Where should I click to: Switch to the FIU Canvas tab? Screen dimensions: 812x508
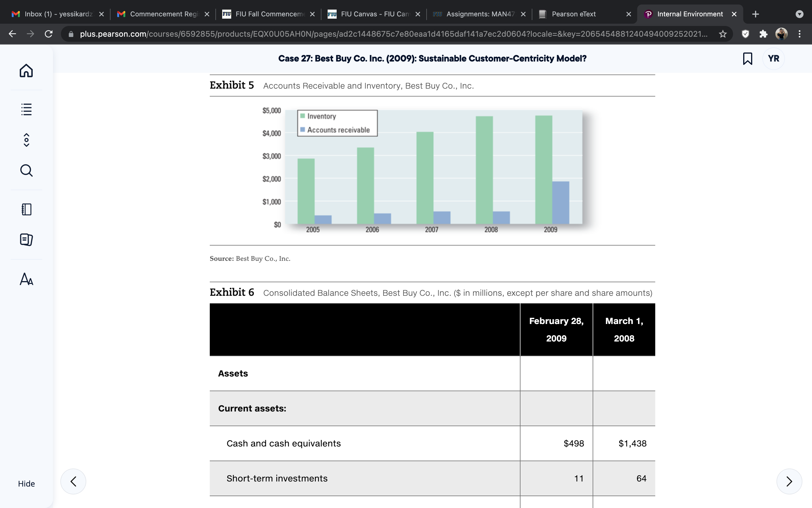374,14
